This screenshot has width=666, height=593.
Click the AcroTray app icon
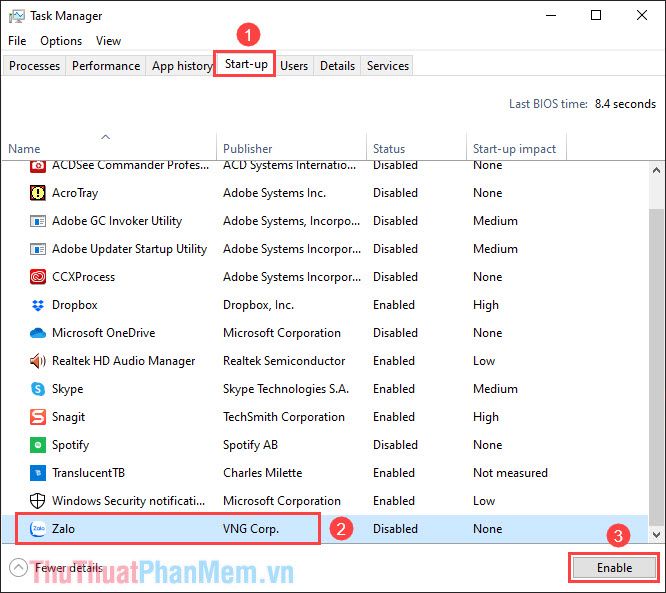coord(38,193)
